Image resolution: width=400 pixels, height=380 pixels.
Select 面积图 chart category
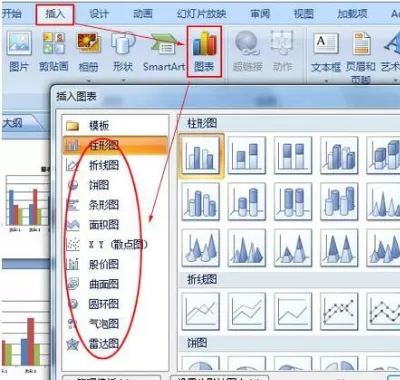click(x=115, y=225)
